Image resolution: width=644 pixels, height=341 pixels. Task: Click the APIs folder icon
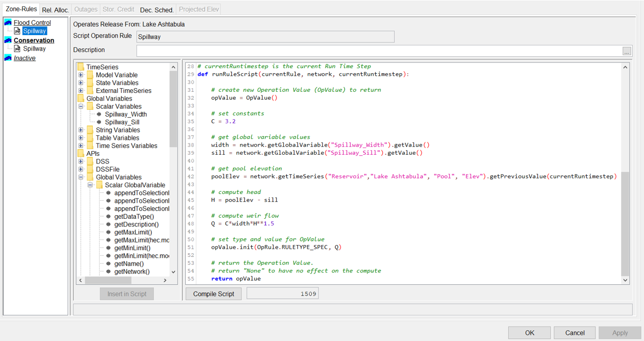(81, 154)
